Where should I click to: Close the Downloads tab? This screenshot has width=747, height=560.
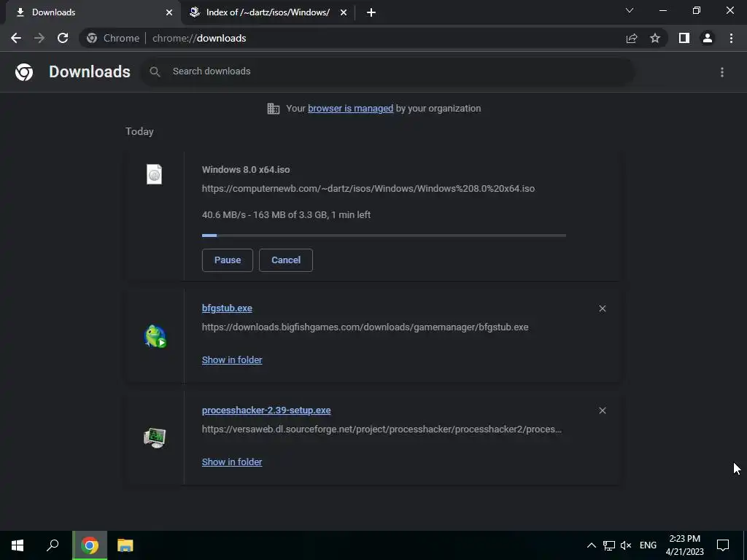169,12
